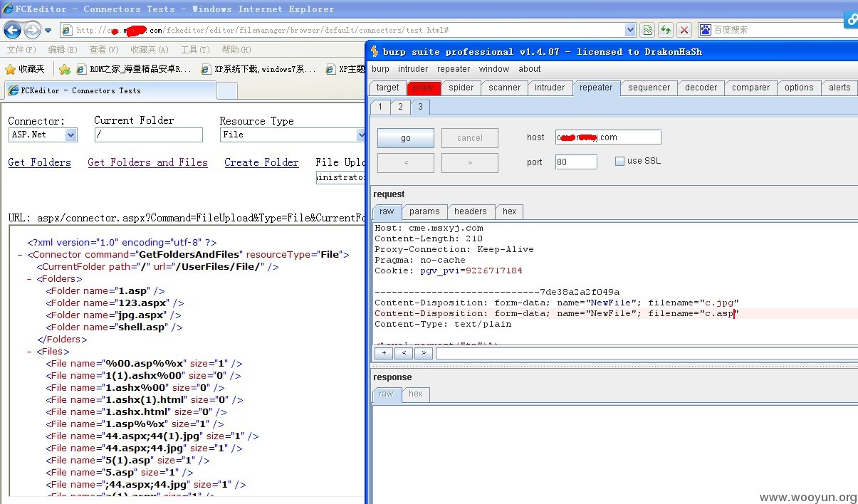The height and width of the screenshot is (504, 858).
Task: Click the Get Folders and Files link
Action: pos(147,162)
